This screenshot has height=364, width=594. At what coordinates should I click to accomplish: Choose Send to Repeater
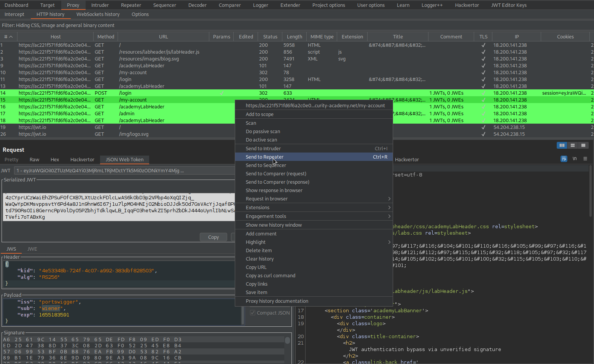coord(314,157)
